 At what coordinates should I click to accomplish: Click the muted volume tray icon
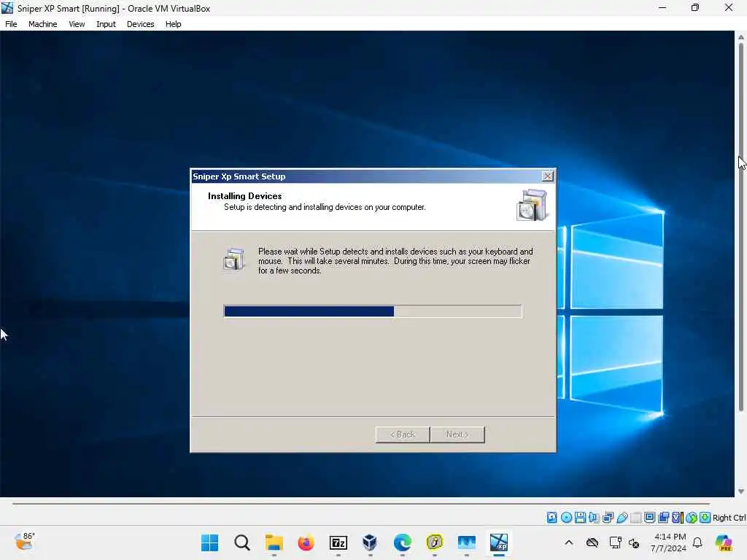pos(634,542)
